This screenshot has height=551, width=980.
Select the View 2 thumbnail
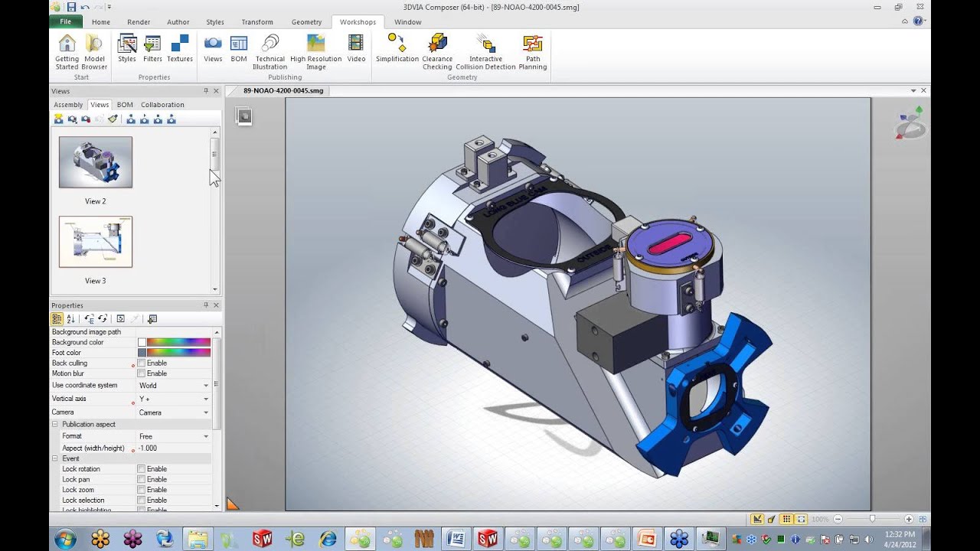coord(96,162)
